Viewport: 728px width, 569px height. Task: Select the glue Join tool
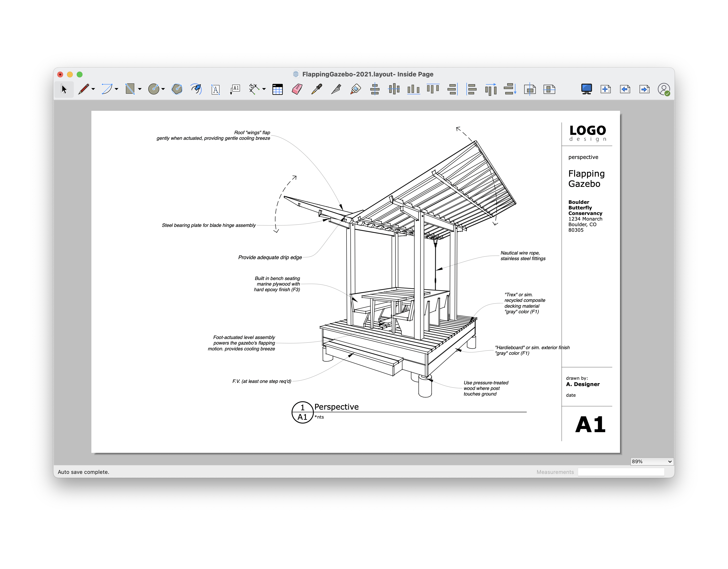(x=355, y=89)
